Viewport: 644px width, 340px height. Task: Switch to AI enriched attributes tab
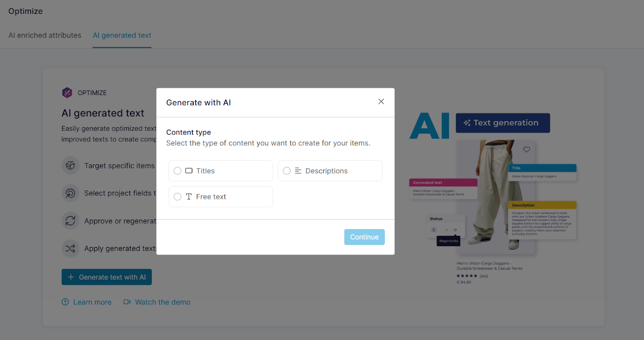pos(45,35)
